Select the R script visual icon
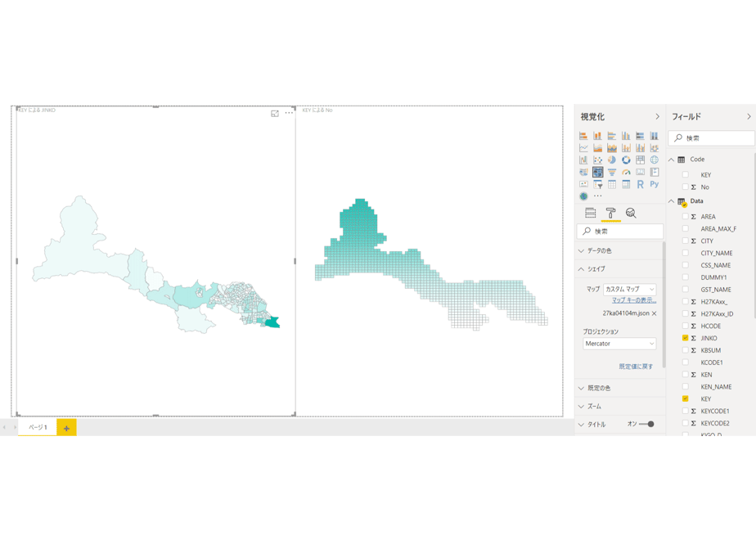This screenshot has width=756, height=540. click(x=640, y=184)
